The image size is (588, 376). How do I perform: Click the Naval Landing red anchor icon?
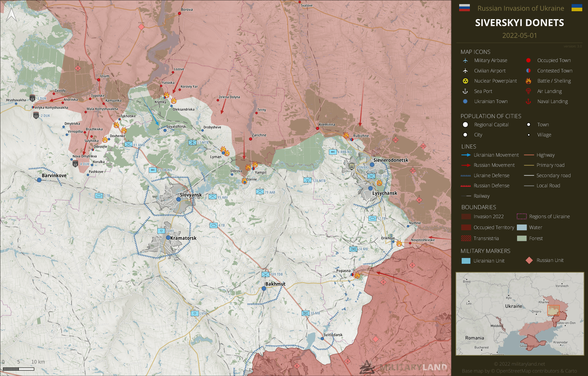(x=528, y=101)
